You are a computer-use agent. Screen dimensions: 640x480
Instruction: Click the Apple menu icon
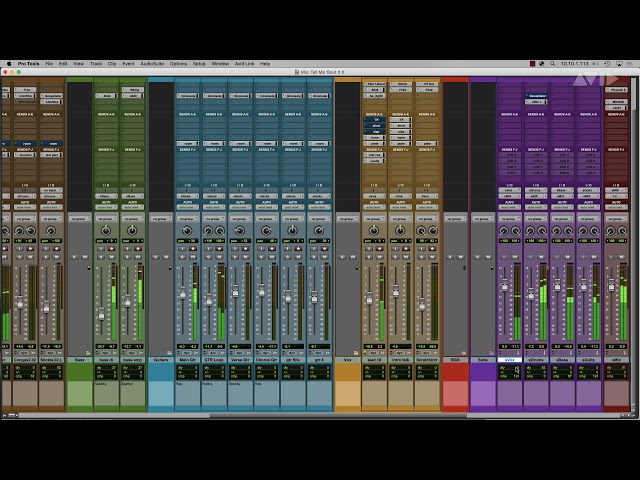point(9,64)
